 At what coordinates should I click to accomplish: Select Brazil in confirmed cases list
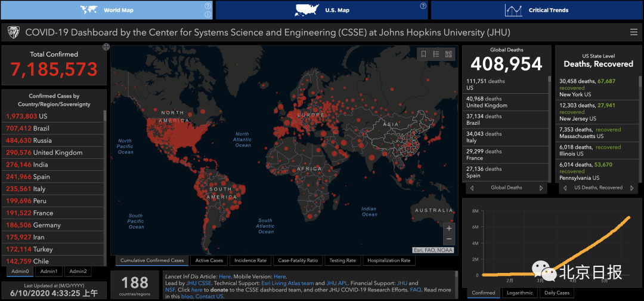[x=52, y=128]
